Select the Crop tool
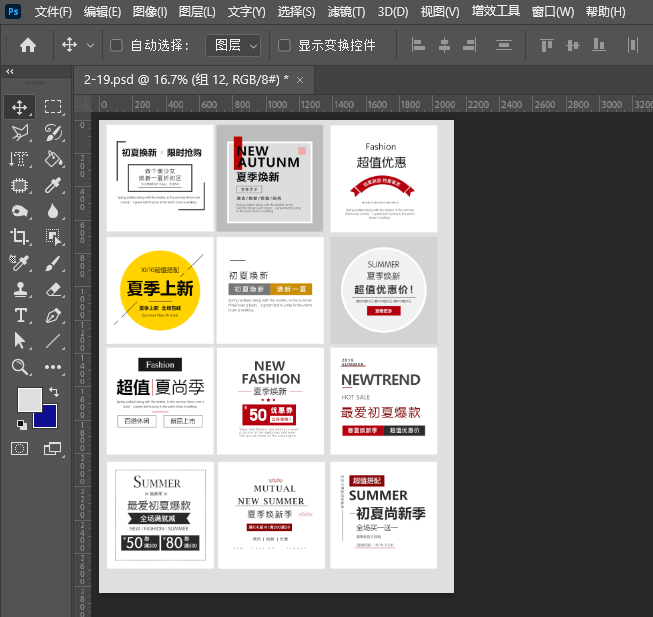Image resolution: width=653 pixels, height=617 pixels. (x=20, y=237)
